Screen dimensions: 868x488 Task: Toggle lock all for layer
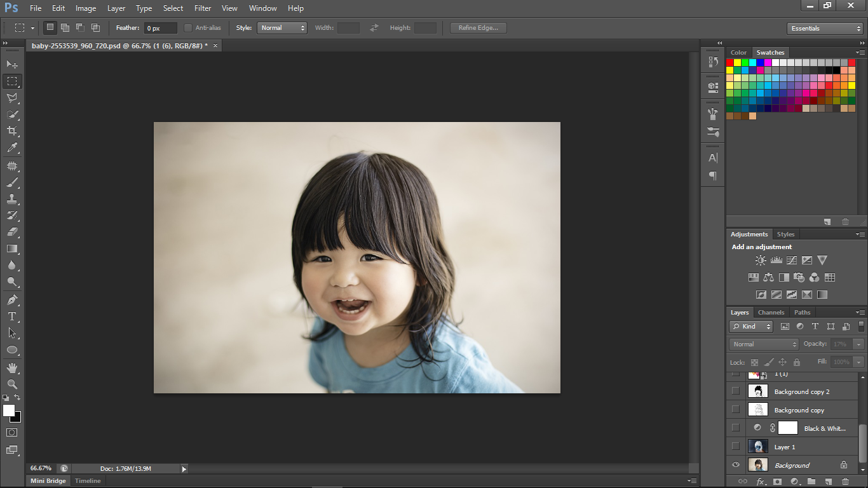pyautogui.click(x=796, y=362)
